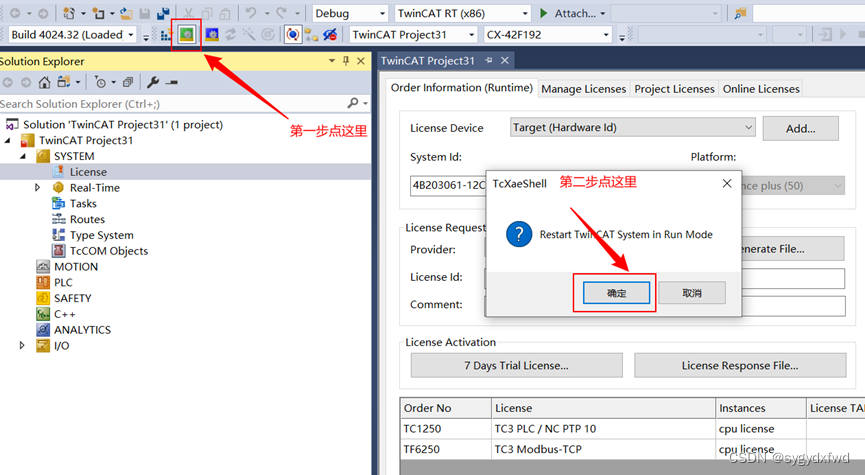Switch to Project Licenses tab

674,89
